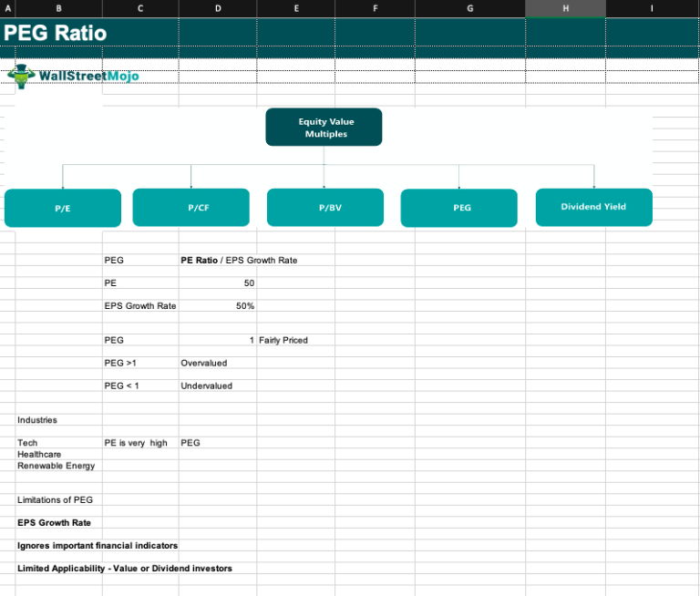
Task: Click the 'EPS Growth Rate' label in column C
Action: (x=140, y=306)
